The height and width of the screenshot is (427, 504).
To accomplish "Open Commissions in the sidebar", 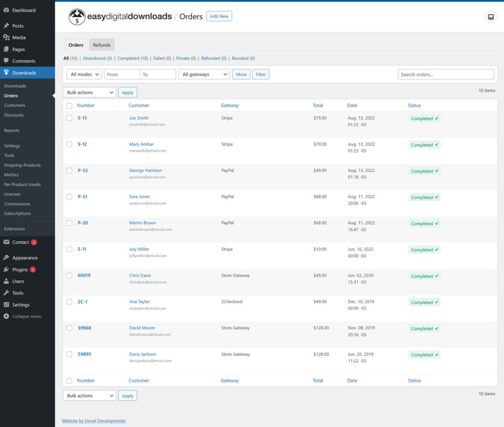I will (x=17, y=204).
